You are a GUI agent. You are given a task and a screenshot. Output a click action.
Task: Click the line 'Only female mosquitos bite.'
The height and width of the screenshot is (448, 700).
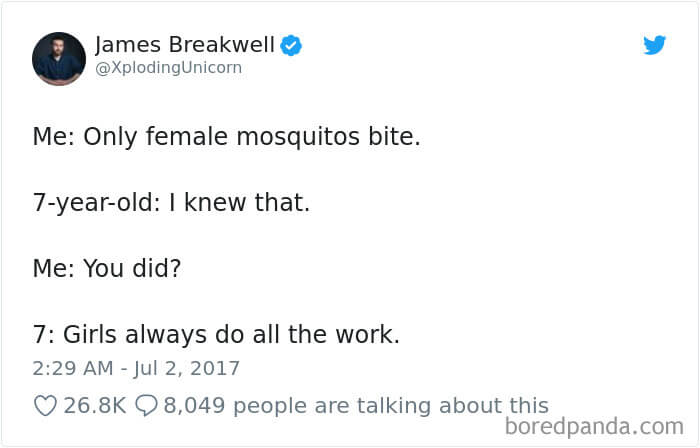click(x=252, y=137)
